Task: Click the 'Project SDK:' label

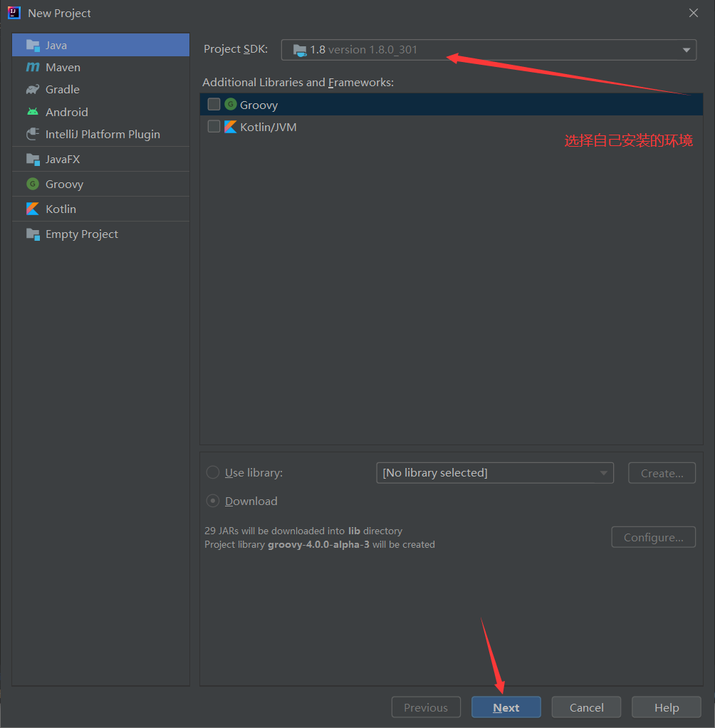Action: click(236, 48)
